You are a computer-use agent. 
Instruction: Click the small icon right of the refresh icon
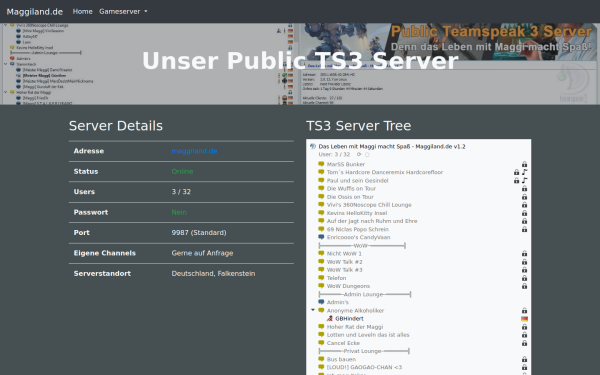point(367,155)
